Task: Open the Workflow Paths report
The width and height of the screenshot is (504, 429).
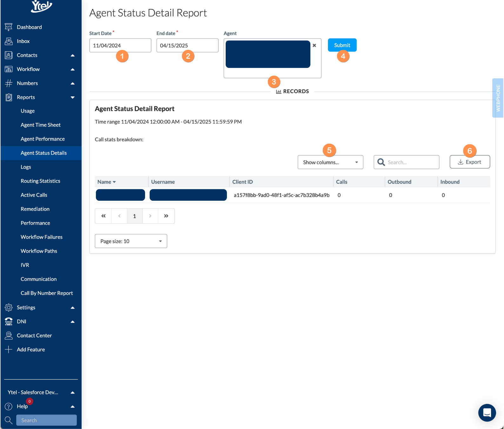Action: coord(39,251)
